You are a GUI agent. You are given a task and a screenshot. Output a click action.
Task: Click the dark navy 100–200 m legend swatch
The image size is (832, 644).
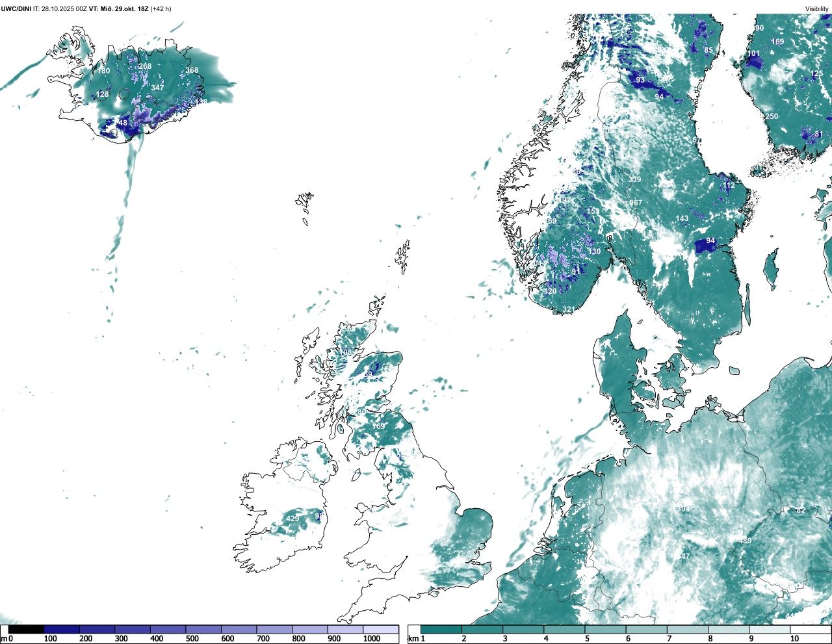(x=62, y=629)
